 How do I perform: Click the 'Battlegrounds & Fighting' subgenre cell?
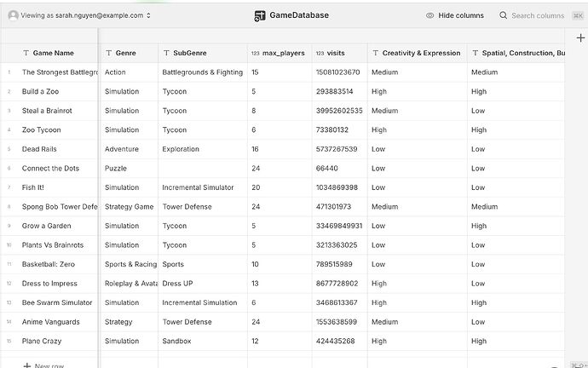tap(203, 72)
